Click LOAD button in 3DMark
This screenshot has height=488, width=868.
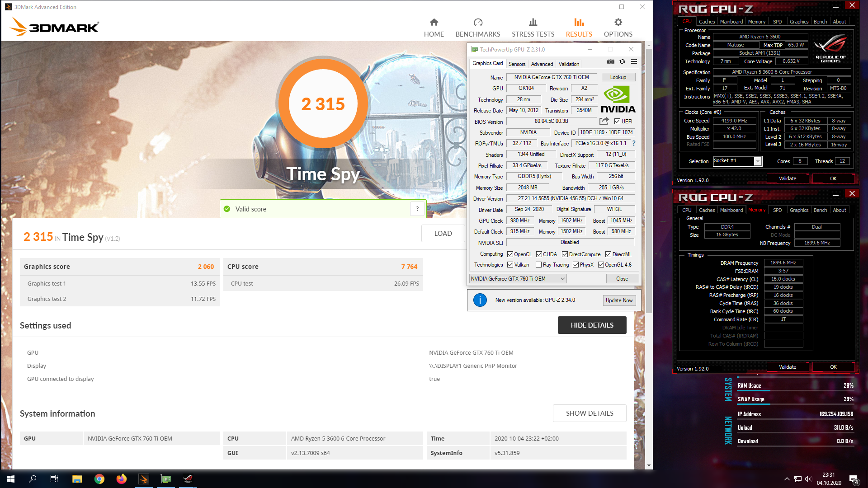tap(443, 234)
